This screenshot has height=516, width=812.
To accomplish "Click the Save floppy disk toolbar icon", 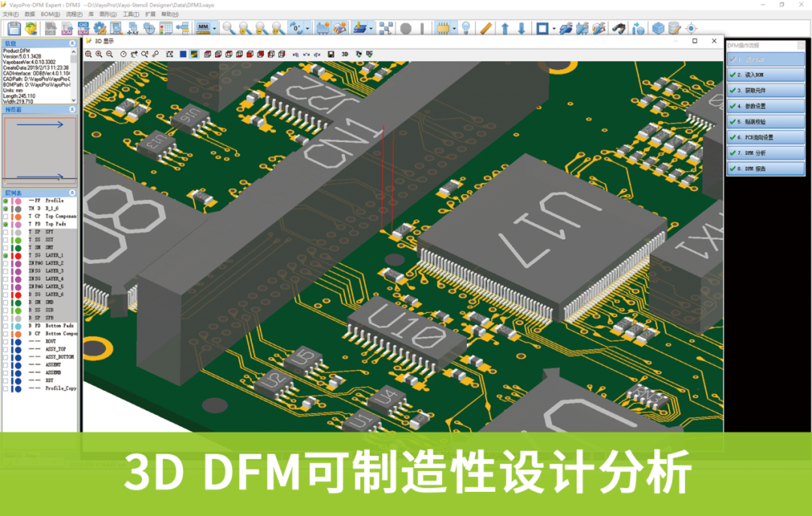I will pyautogui.click(x=14, y=29).
